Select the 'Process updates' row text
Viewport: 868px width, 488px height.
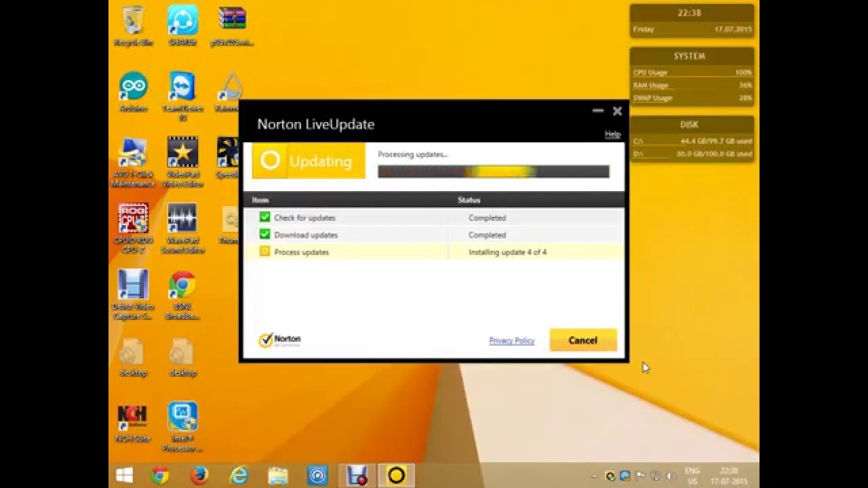[302, 252]
